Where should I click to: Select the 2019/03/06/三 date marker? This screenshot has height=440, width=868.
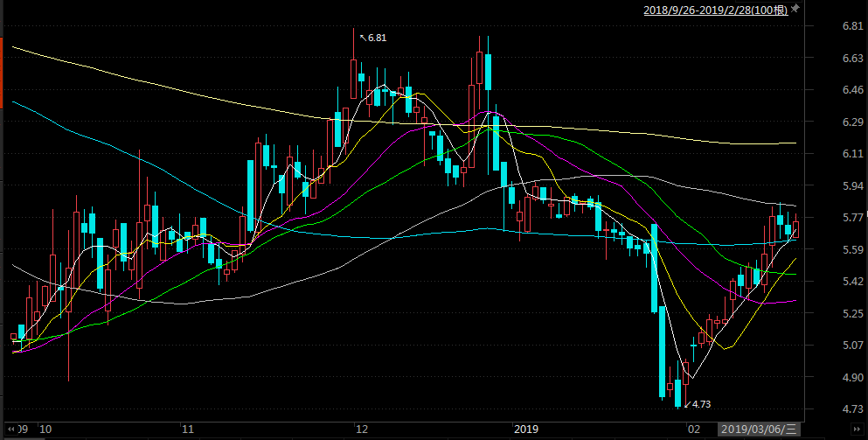click(x=759, y=429)
